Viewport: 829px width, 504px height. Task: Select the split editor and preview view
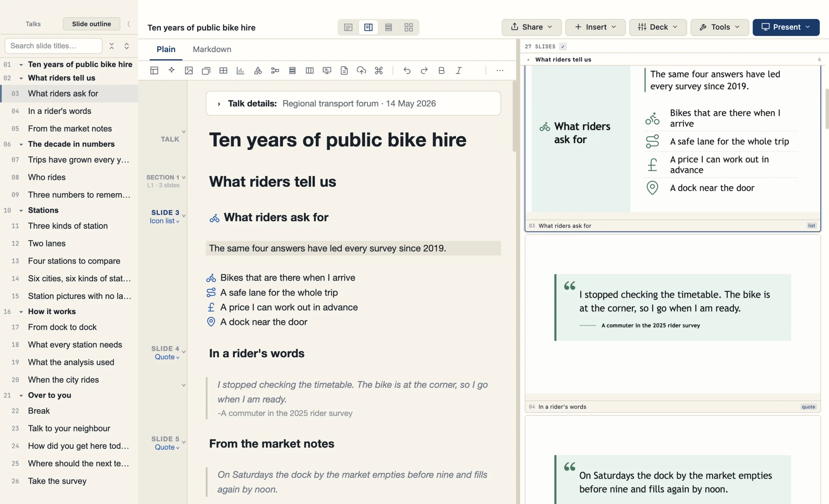pos(368,27)
